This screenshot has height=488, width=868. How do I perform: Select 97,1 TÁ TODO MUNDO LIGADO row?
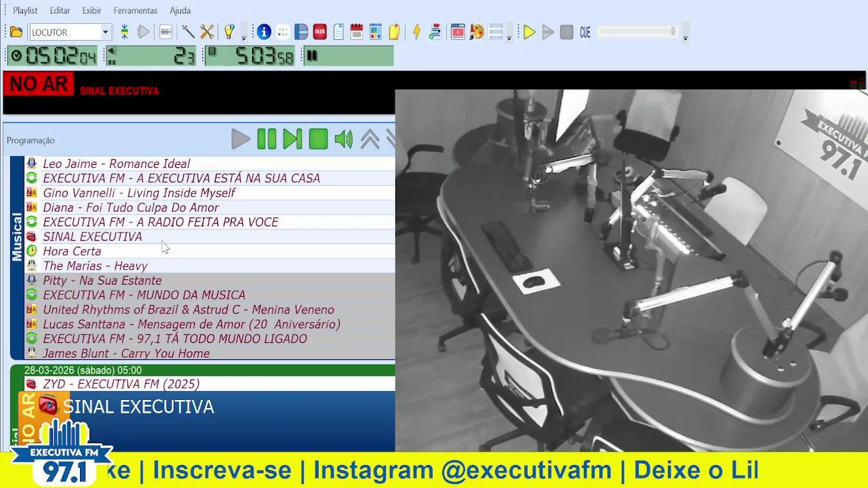point(210,339)
